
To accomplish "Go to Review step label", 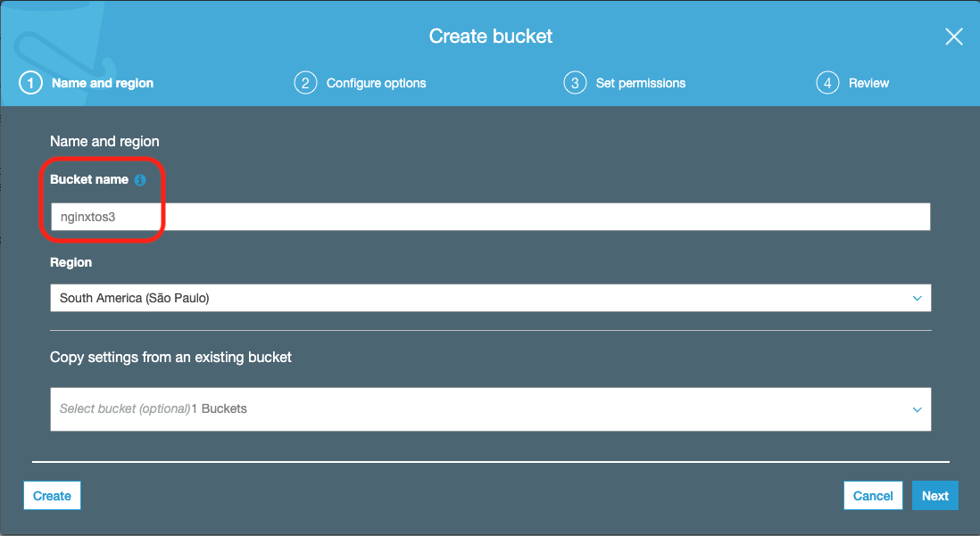I will 868,83.
